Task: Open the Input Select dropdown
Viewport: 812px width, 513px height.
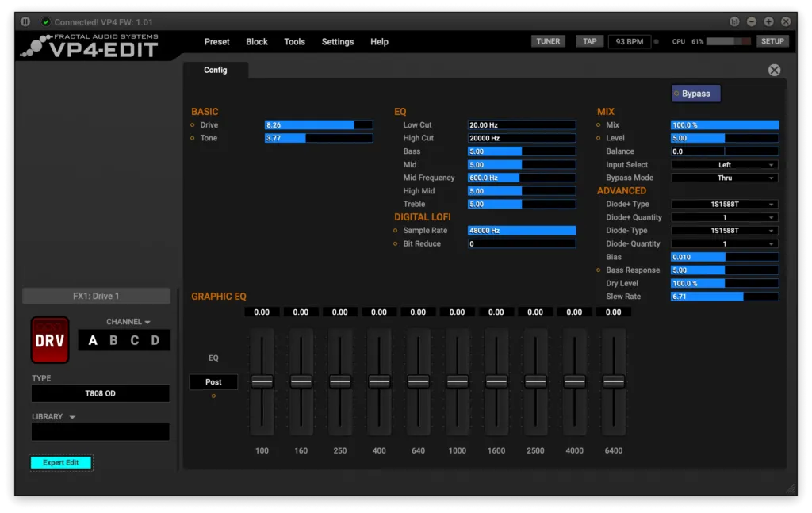Action: pyautogui.click(x=725, y=165)
